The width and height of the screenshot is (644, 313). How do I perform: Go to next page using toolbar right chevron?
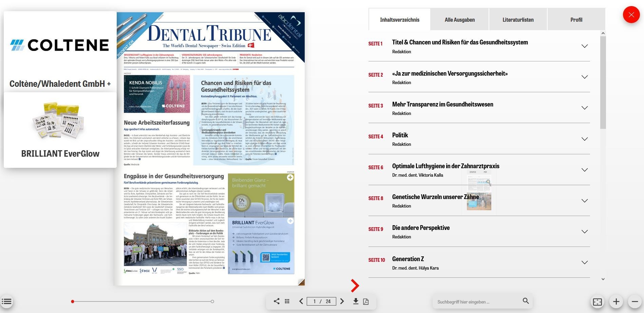[342, 301]
